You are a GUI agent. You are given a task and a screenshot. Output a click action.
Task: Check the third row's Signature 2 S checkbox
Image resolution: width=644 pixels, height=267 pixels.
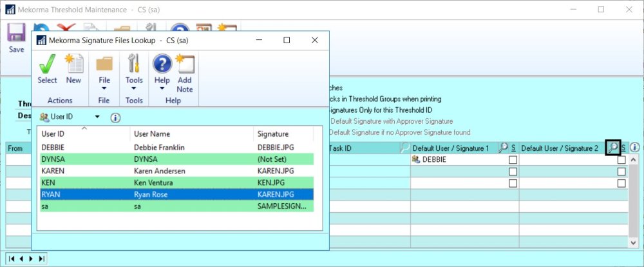pyautogui.click(x=621, y=183)
